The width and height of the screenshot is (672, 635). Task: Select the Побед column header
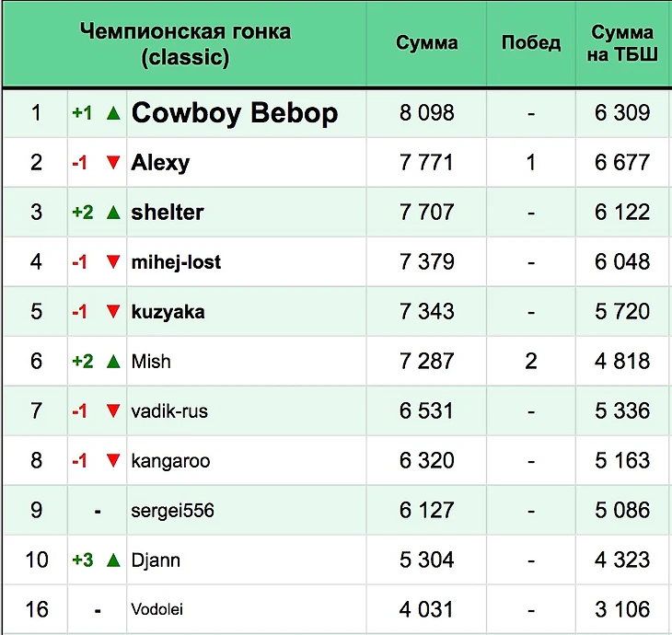tap(531, 43)
